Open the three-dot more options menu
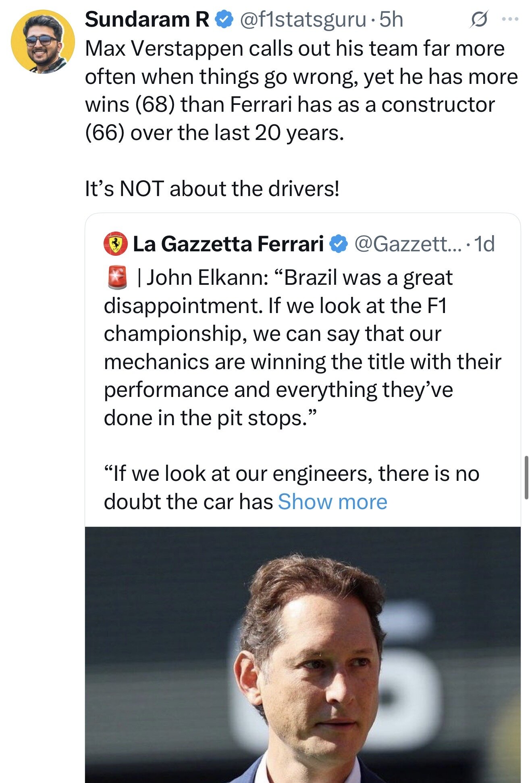 (510, 19)
